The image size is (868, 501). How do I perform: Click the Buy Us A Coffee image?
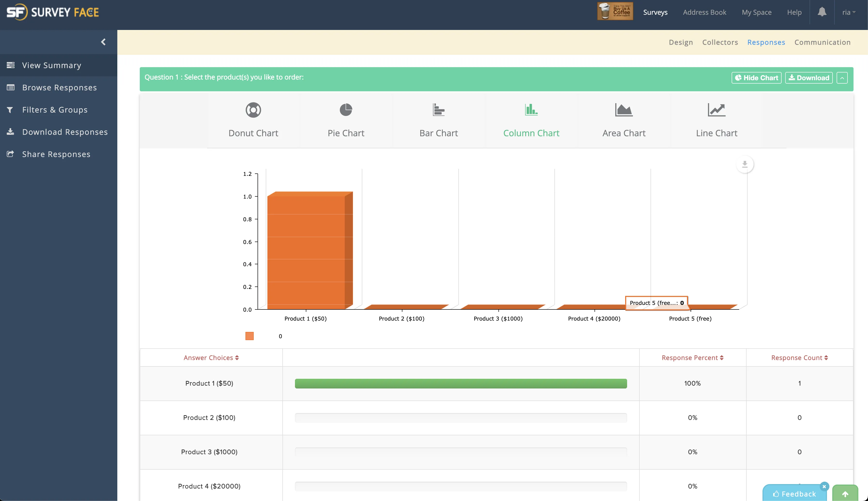pos(615,11)
